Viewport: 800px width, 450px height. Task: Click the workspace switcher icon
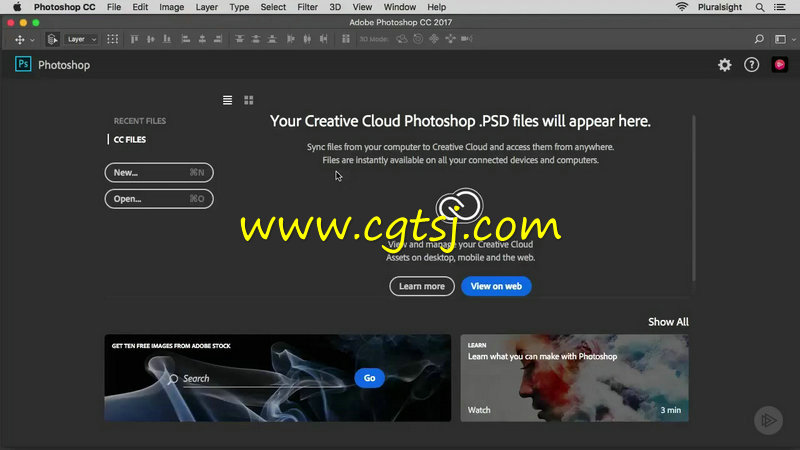pos(780,39)
